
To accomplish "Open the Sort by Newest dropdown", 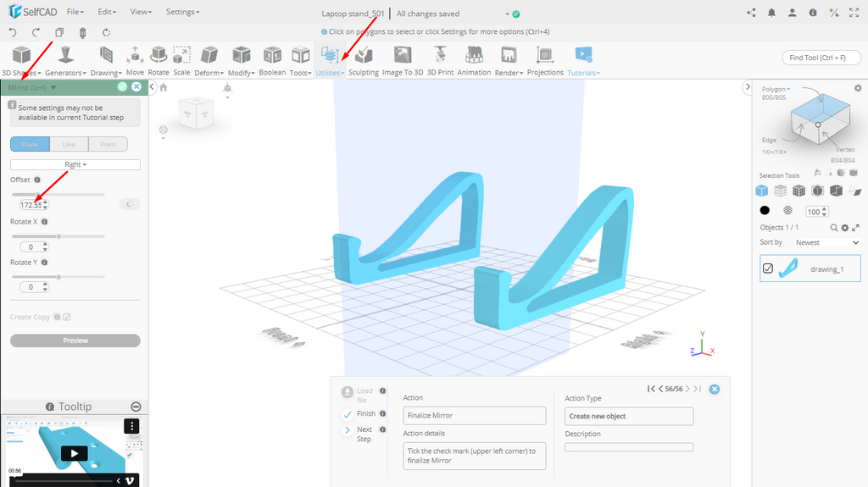I will [x=826, y=242].
